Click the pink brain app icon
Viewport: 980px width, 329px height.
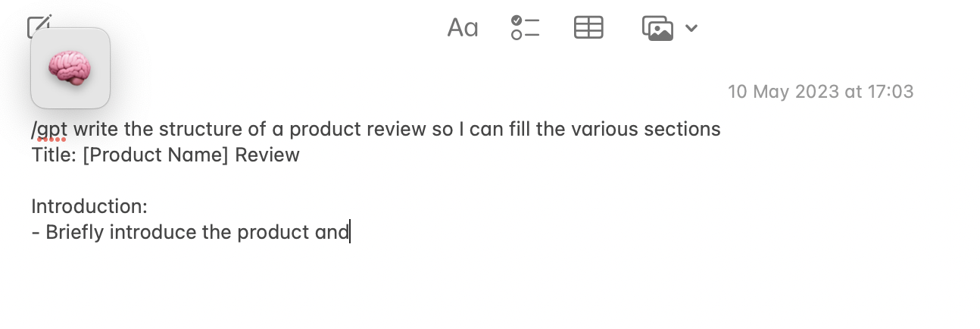70,68
